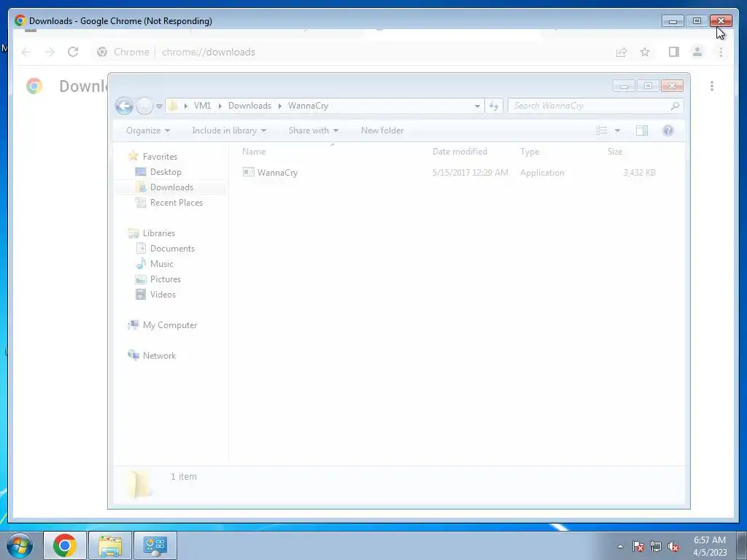Open Chrome side panel icon
Screen dimensions: 747x560
point(673,52)
